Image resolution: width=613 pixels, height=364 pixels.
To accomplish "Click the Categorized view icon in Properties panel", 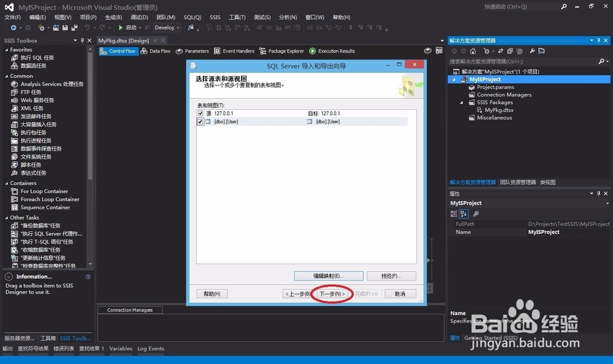I will [x=454, y=214].
